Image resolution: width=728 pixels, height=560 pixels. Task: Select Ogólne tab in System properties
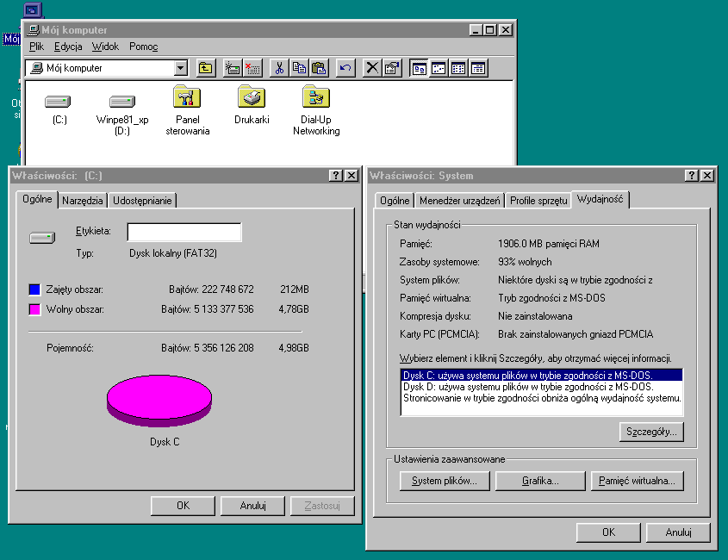[x=395, y=201]
